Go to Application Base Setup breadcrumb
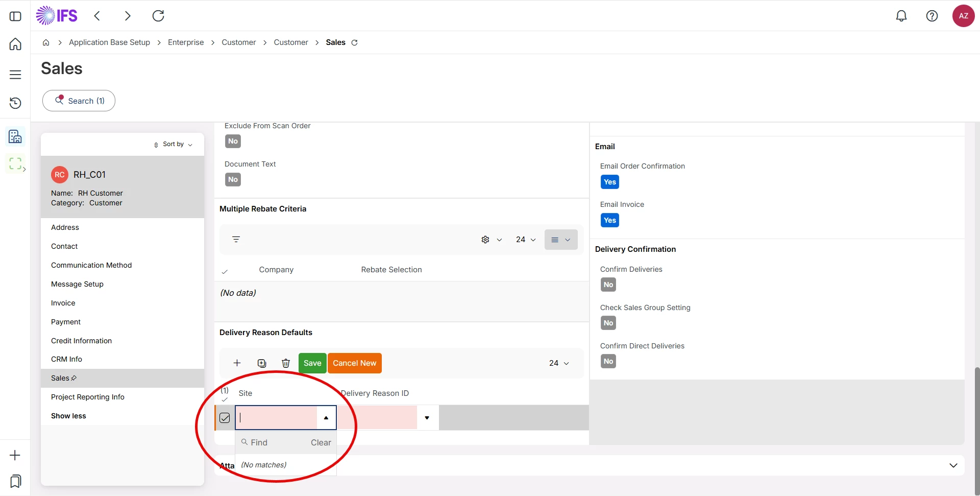 [x=109, y=42]
